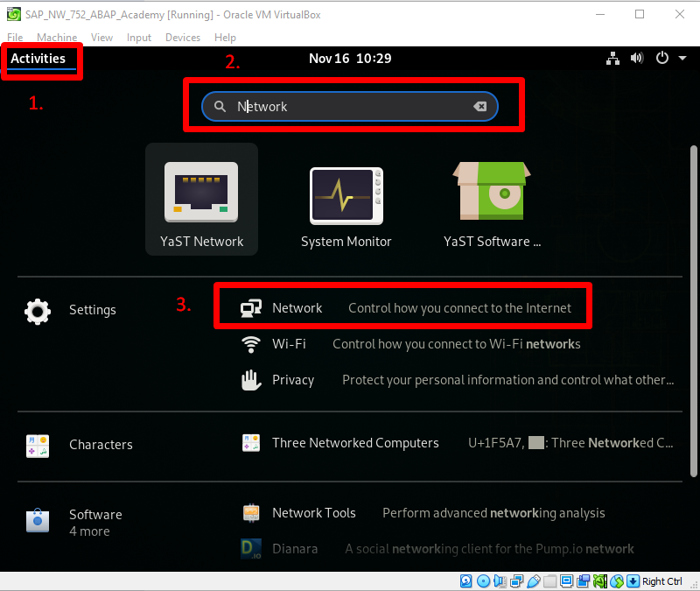The height and width of the screenshot is (591, 700).
Task: Click the VirtualBox window title icon
Action: pyautogui.click(x=13, y=14)
